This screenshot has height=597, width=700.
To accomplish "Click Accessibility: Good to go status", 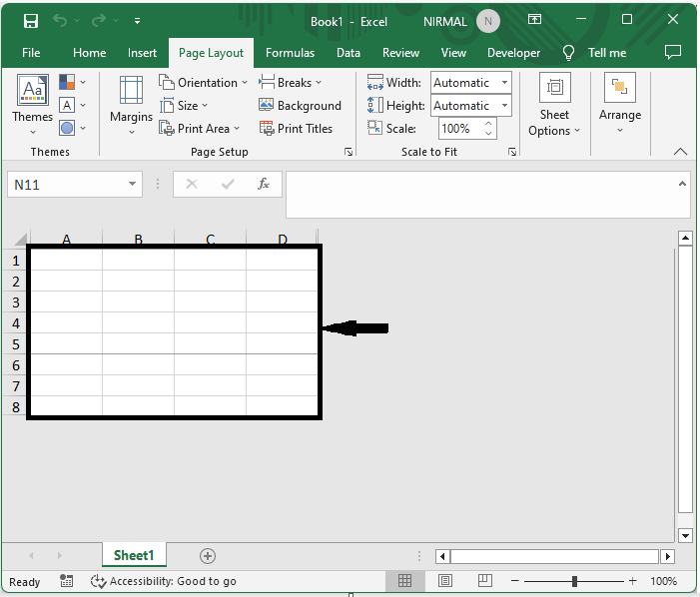I will 164,581.
